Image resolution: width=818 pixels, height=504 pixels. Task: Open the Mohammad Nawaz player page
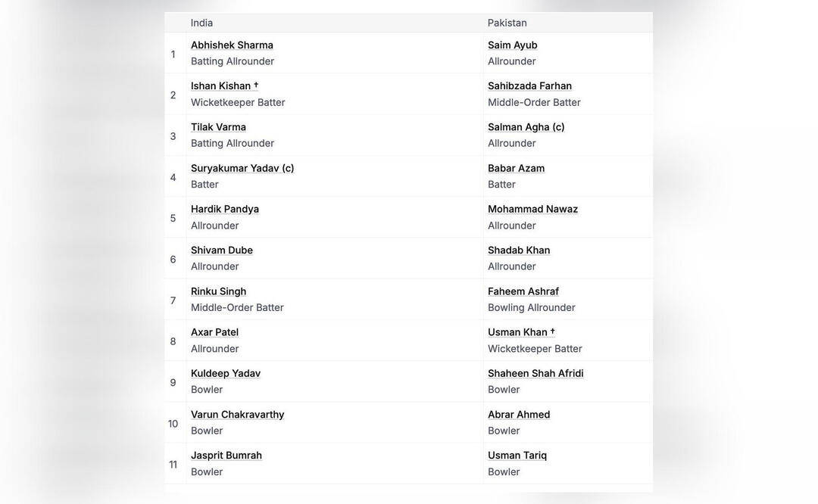pyautogui.click(x=532, y=209)
